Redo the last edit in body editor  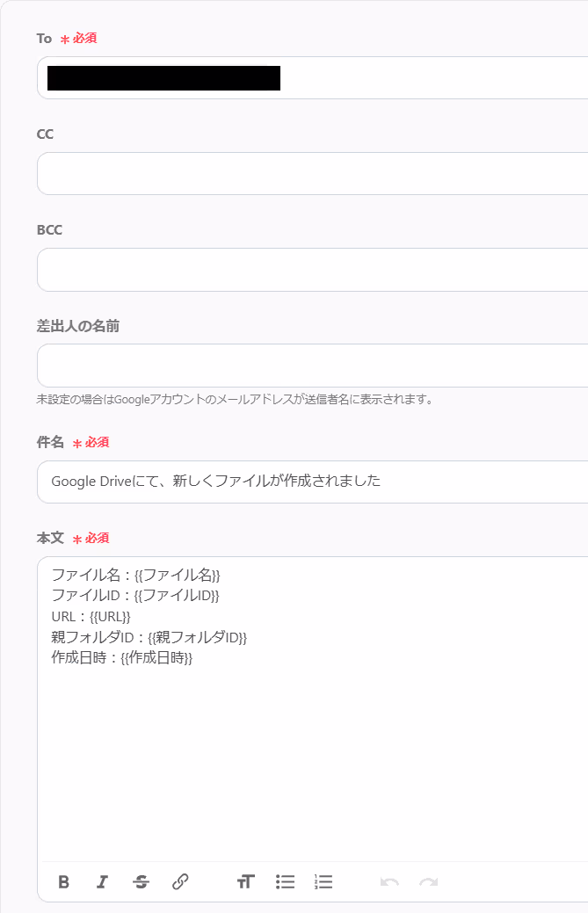point(429,881)
